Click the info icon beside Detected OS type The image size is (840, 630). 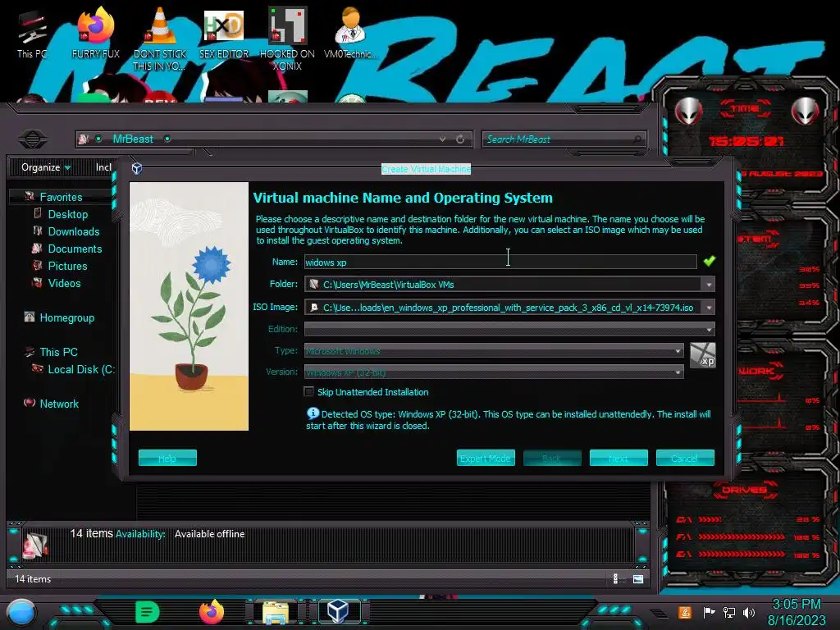pos(313,413)
